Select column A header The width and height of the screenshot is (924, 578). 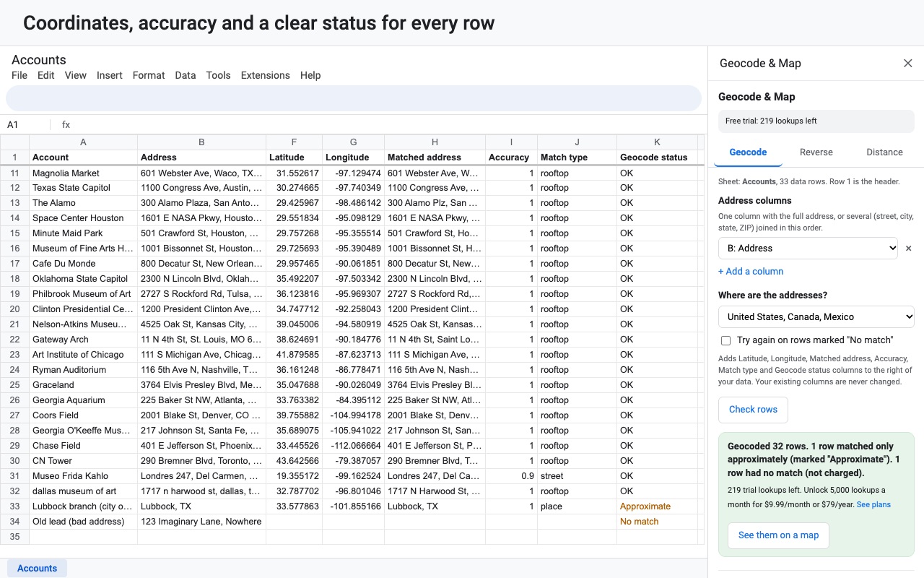click(83, 142)
